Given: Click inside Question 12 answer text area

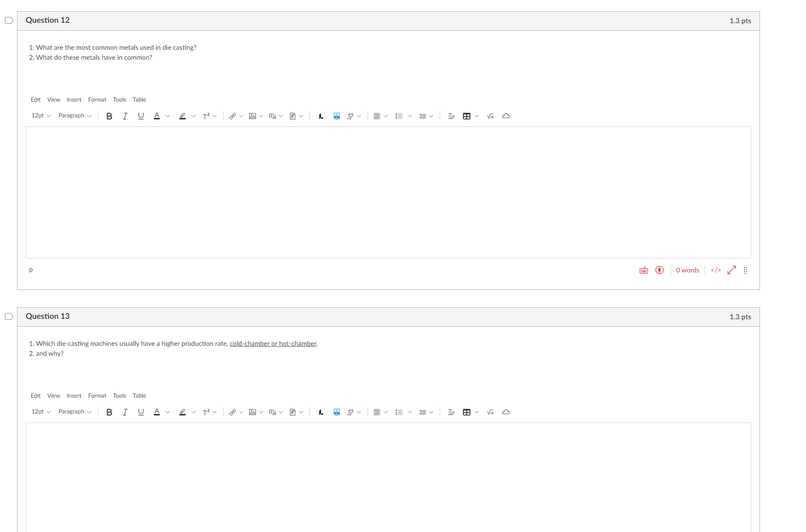Looking at the screenshot, I should [388, 192].
